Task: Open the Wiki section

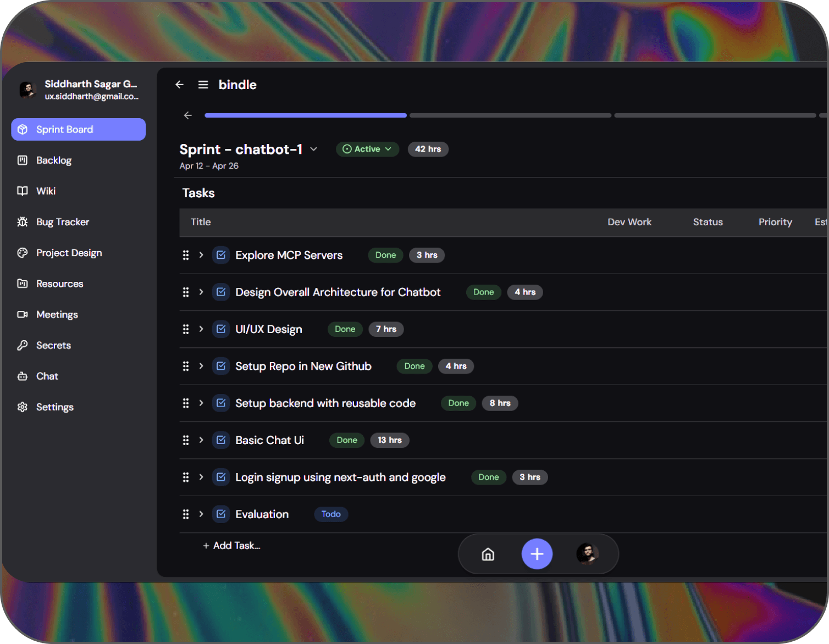Action: [x=46, y=191]
